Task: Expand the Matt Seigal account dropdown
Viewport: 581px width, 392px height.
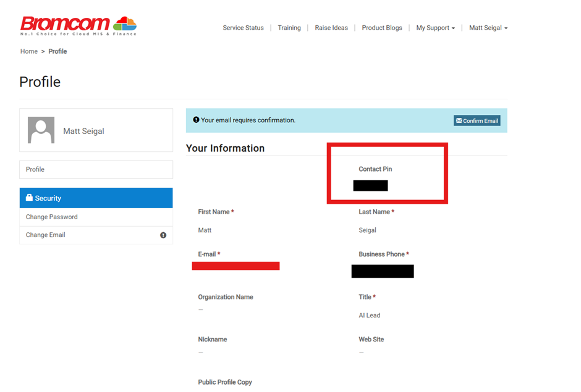Action: (x=488, y=28)
